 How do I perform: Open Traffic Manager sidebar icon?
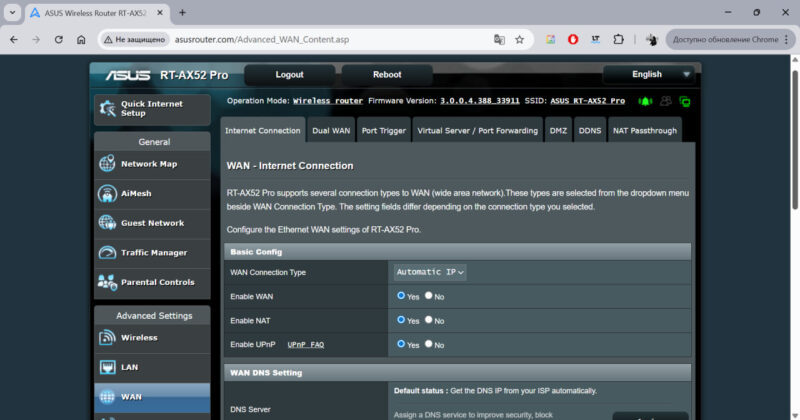tap(107, 253)
